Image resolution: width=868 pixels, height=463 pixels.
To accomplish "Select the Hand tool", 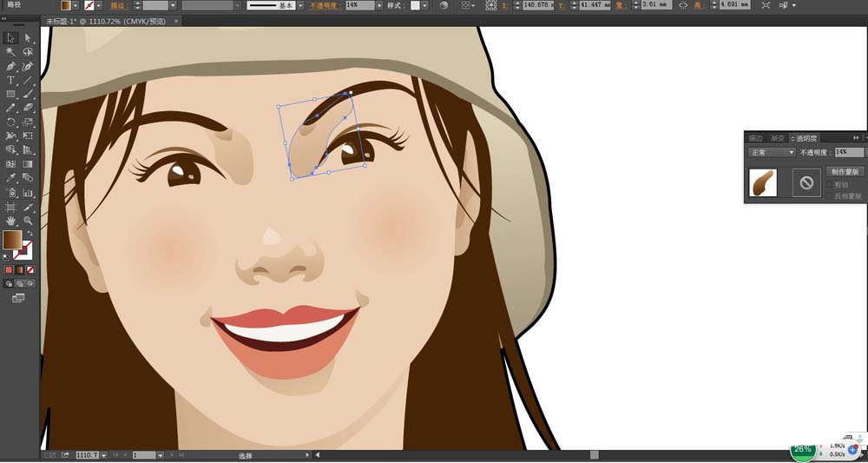I will [x=10, y=222].
